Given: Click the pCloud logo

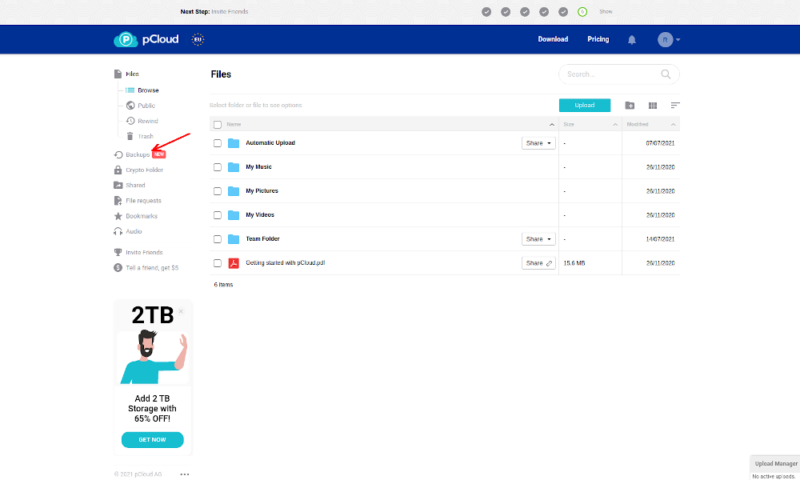Looking at the screenshot, I should tap(146, 39).
